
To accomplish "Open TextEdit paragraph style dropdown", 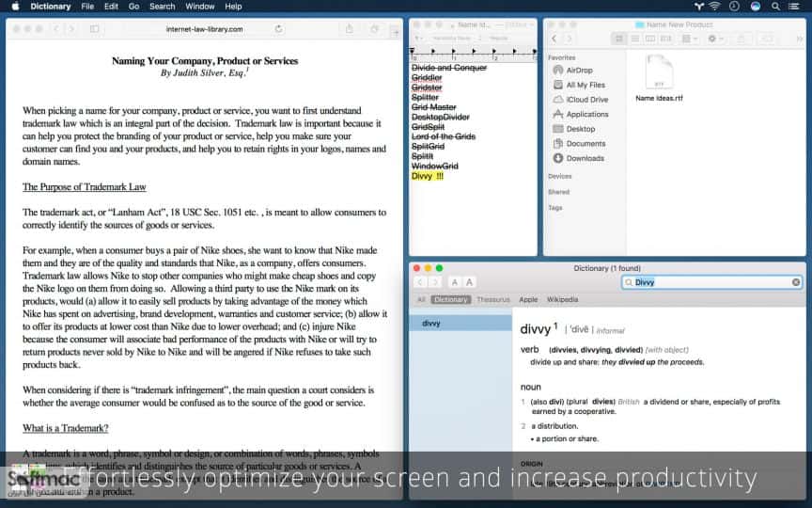I will (x=418, y=39).
